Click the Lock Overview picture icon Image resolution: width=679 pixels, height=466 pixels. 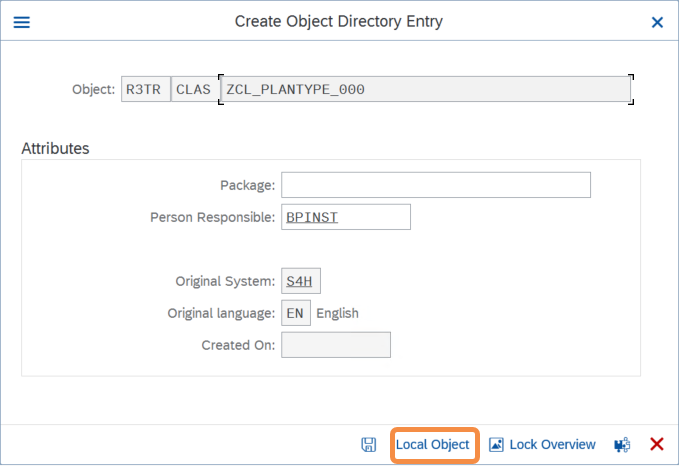(x=496, y=444)
